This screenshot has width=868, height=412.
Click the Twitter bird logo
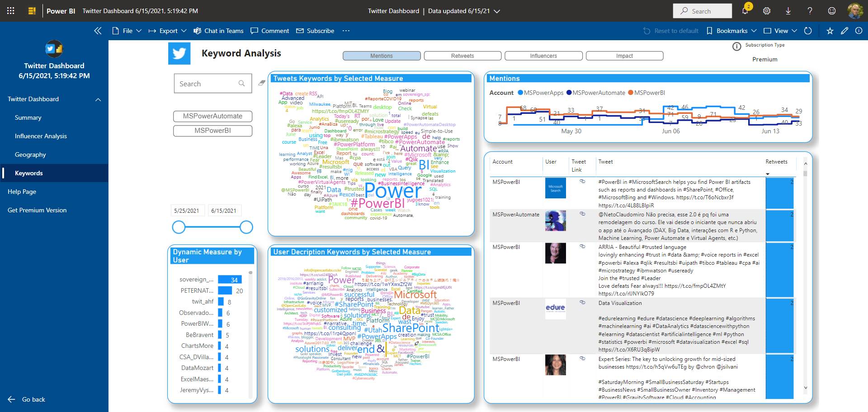179,54
